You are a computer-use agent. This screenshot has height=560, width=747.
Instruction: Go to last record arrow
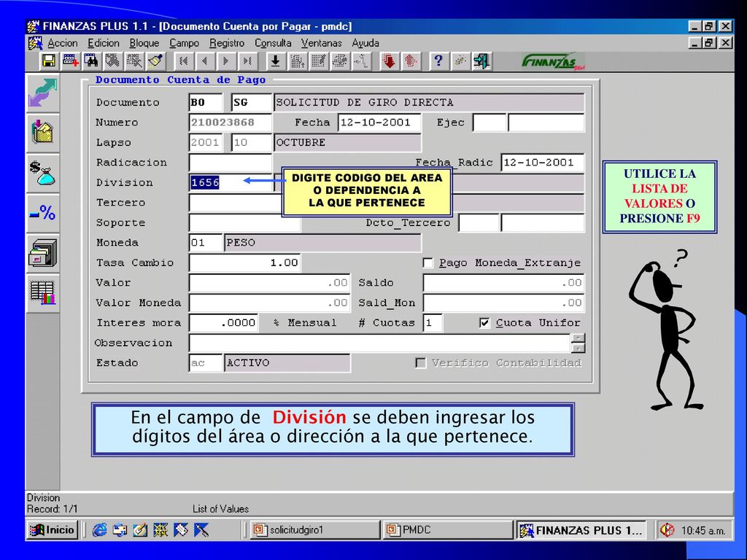point(247,61)
